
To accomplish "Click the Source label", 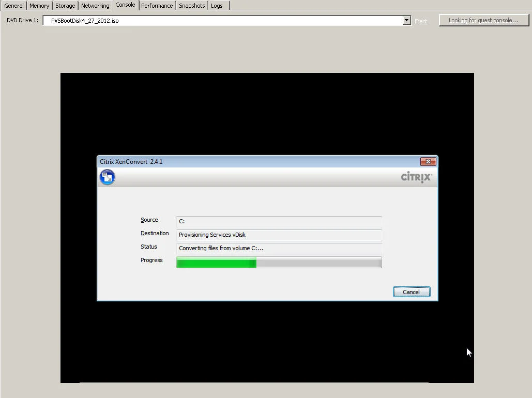I will 149,220.
